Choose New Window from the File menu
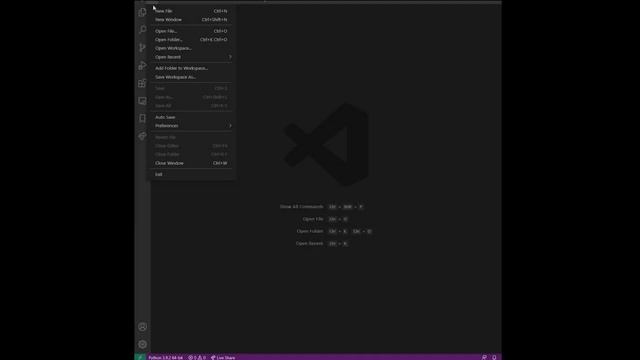This screenshot has height=360, width=640. (x=191, y=20)
